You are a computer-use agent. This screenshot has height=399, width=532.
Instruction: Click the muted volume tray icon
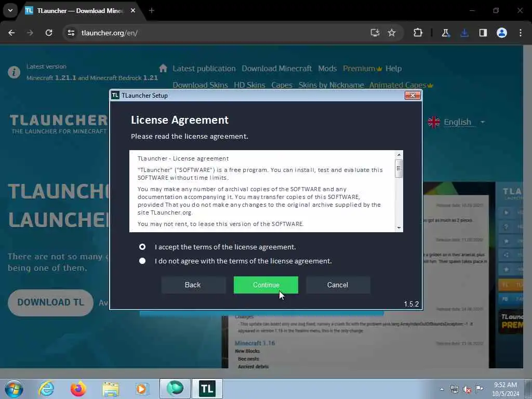click(x=467, y=389)
